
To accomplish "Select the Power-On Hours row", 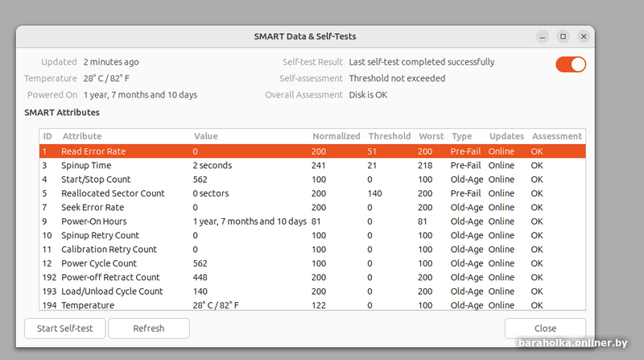I will 93,221.
